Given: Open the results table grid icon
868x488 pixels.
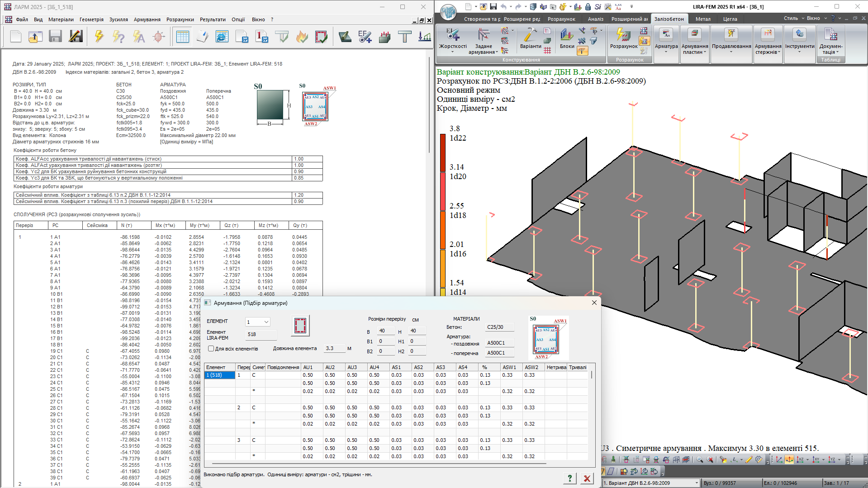Looking at the screenshot, I should [183, 37].
